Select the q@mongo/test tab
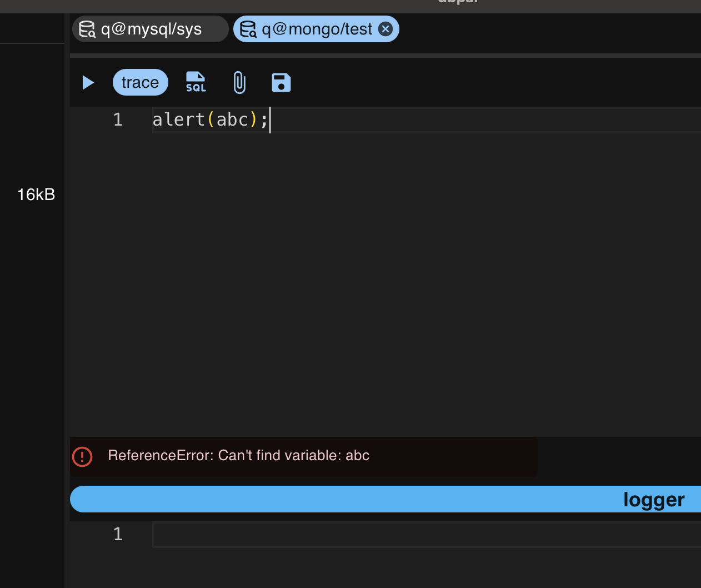701x588 pixels. pyautogui.click(x=317, y=29)
